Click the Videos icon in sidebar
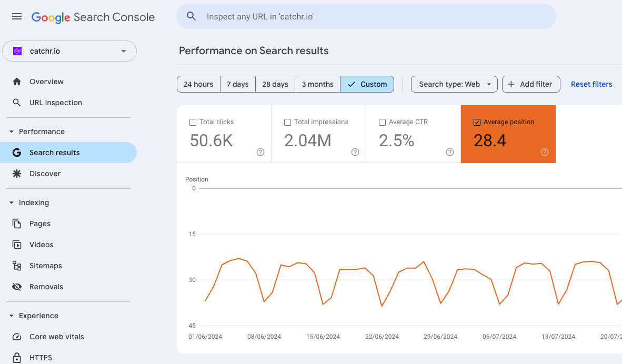This screenshot has height=364, width=622. 17,245
